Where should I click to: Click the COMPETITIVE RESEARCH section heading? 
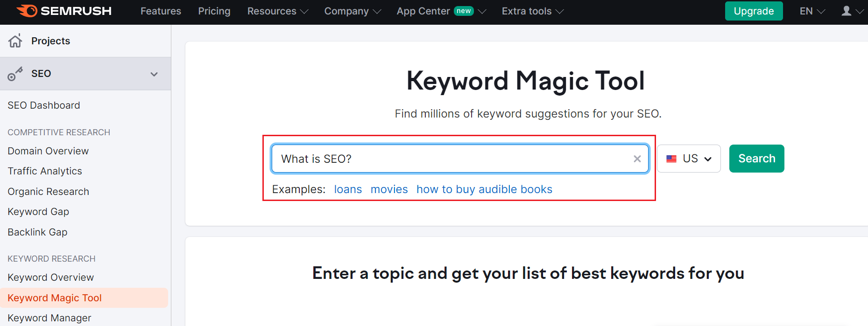[59, 132]
